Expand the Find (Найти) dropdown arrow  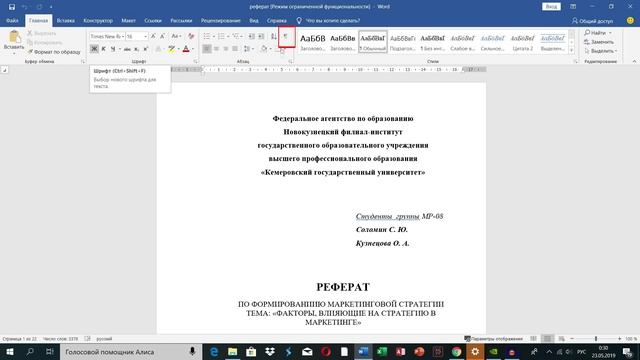coord(611,33)
